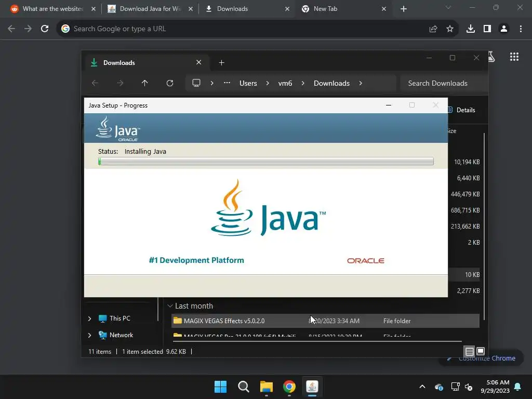Open Users in the breadcrumb path

[248, 83]
